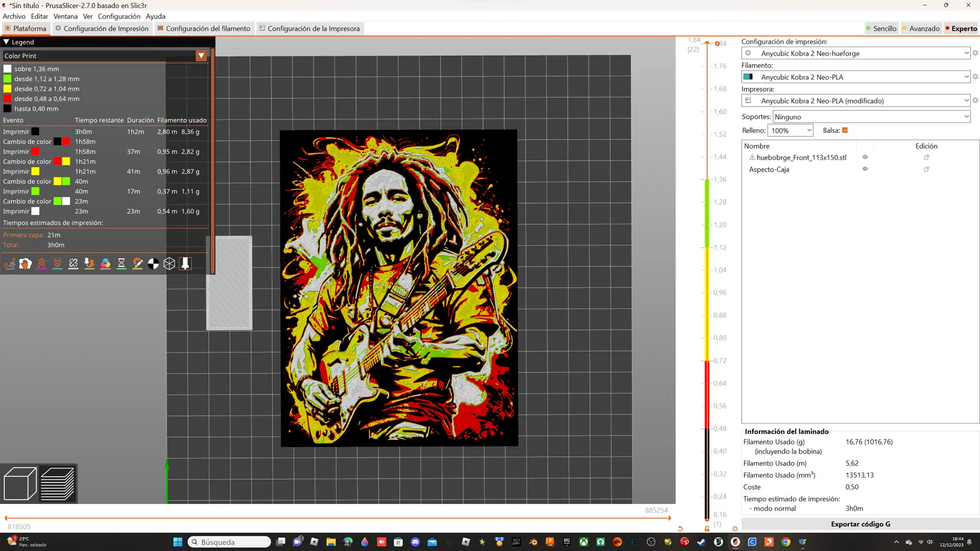Open Impresora preset dropdown
The width and height of the screenshot is (980, 551).
click(856, 100)
